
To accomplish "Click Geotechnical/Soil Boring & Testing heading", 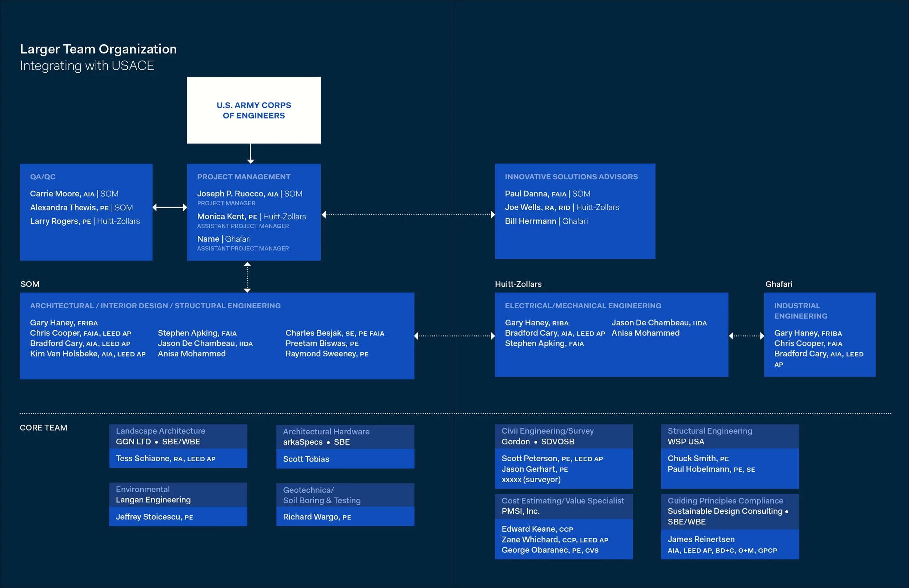I will (x=321, y=495).
